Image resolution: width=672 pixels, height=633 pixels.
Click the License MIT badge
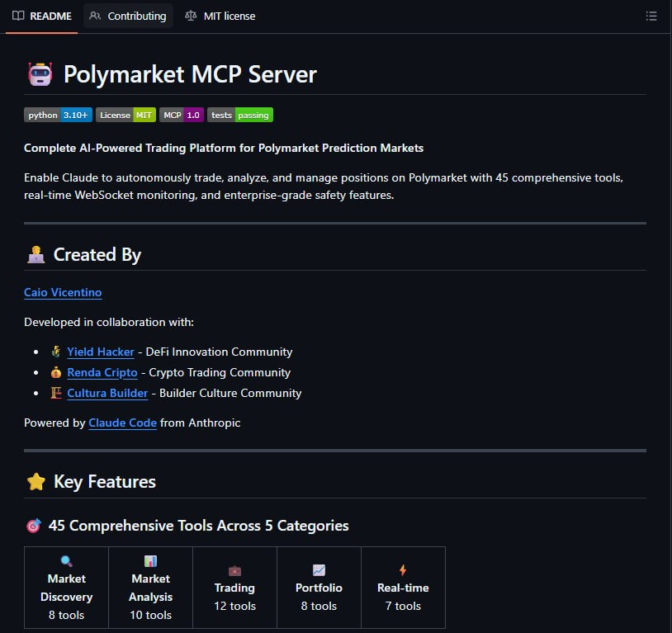pyautogui.click(x=125, y=115)
